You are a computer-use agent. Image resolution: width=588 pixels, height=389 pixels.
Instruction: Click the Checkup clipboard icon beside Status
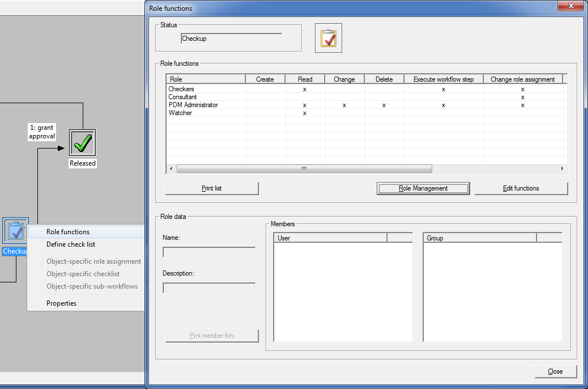(329, 38)
